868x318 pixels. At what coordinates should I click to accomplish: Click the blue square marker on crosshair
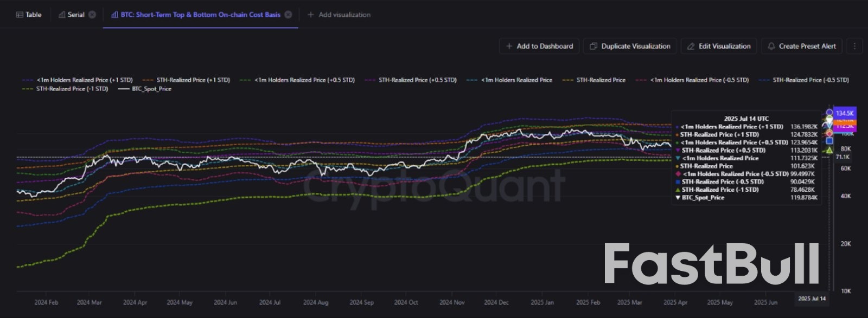[x=829, y=141]
